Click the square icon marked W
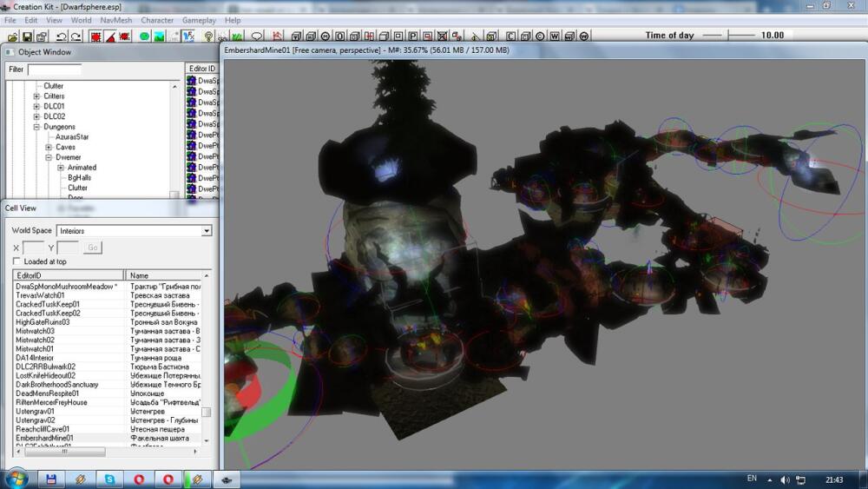Viewport: 868px width, 489px height. [555, 36]
